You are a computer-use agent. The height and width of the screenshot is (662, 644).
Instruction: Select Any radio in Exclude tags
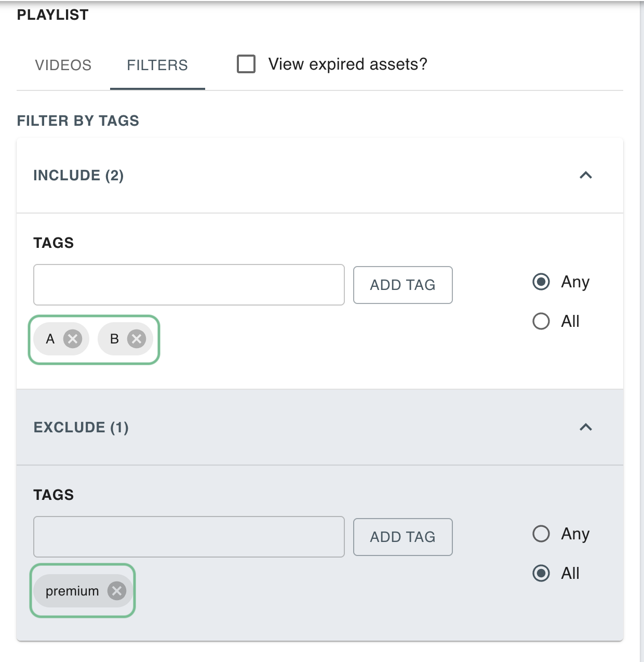pyautogui.click(x=541, y=534)
